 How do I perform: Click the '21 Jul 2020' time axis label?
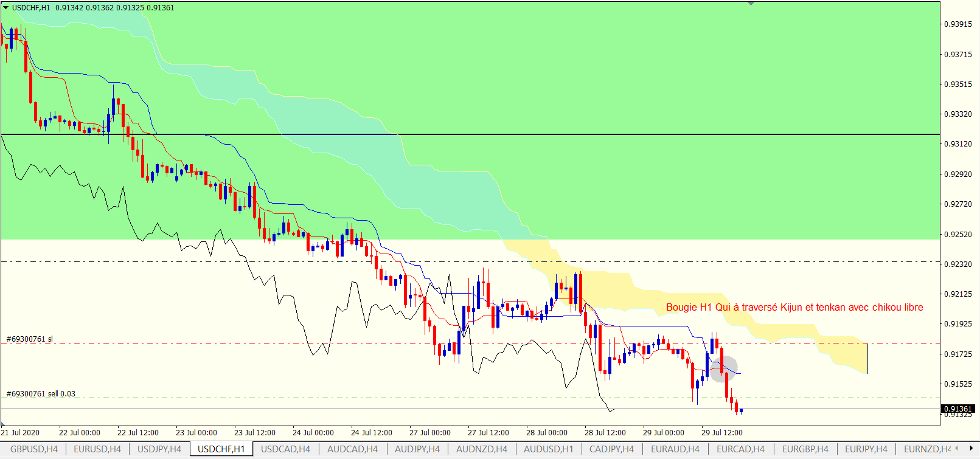tap(20, 433)
